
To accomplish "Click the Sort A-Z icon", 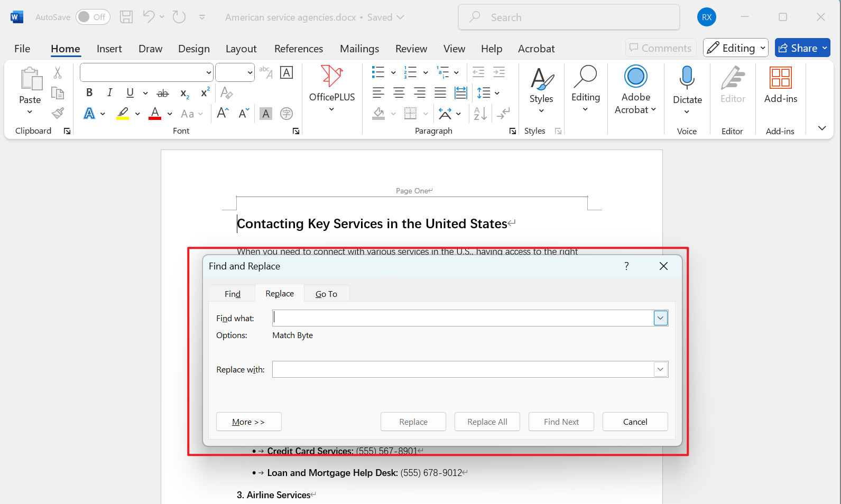I will [x=480, y=114].
